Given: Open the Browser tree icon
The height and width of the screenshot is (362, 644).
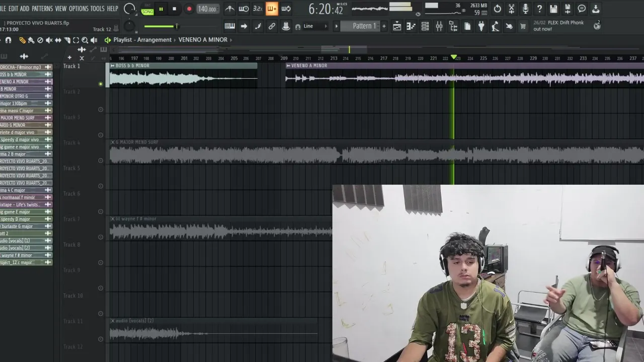Looking at the screenshot, I should [453, 26].
